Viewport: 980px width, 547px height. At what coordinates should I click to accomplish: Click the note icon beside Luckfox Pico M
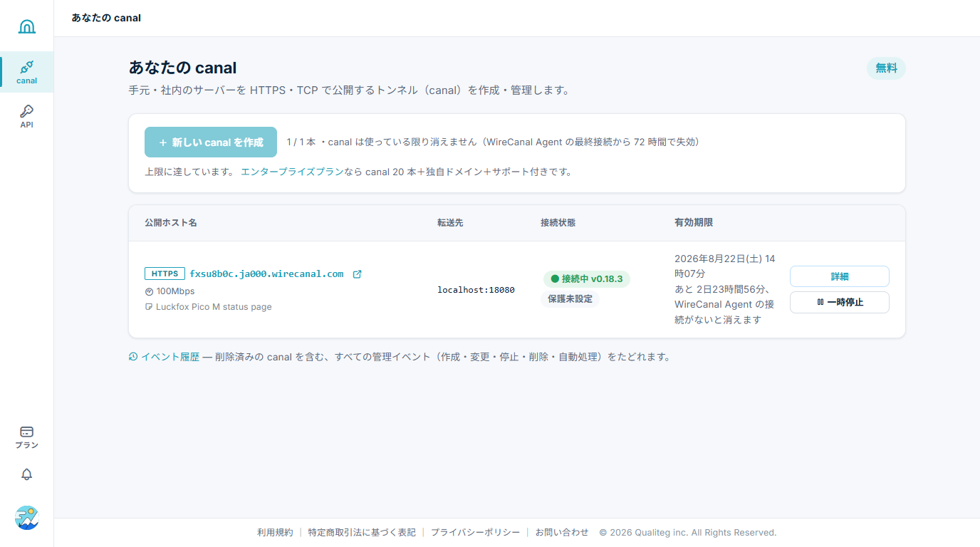coord(149,307)
